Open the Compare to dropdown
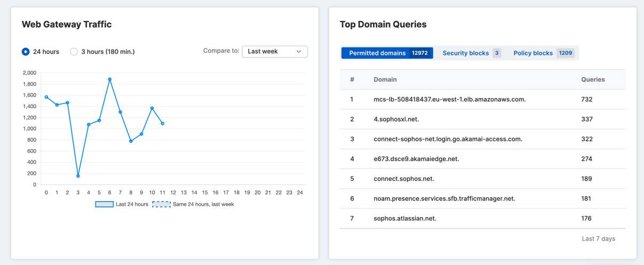 274,52
